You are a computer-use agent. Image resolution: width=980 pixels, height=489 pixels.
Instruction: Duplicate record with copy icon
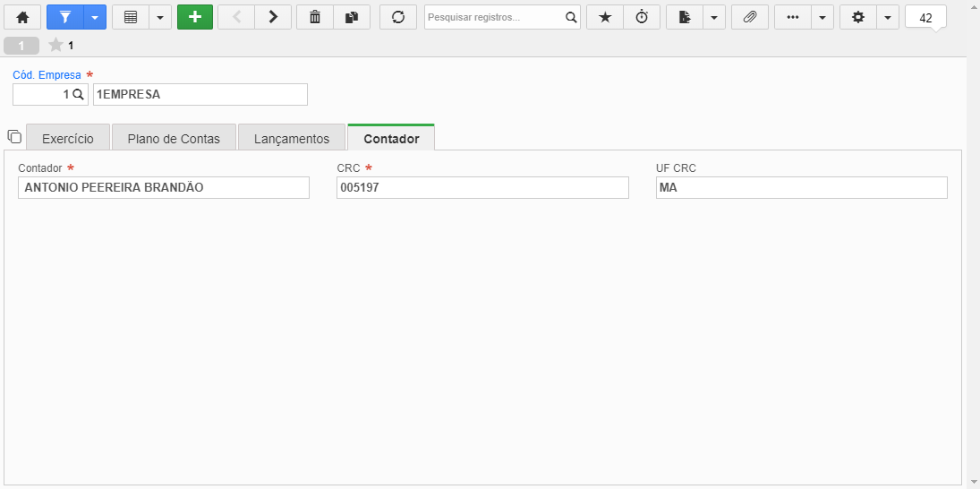click(352, 17)
